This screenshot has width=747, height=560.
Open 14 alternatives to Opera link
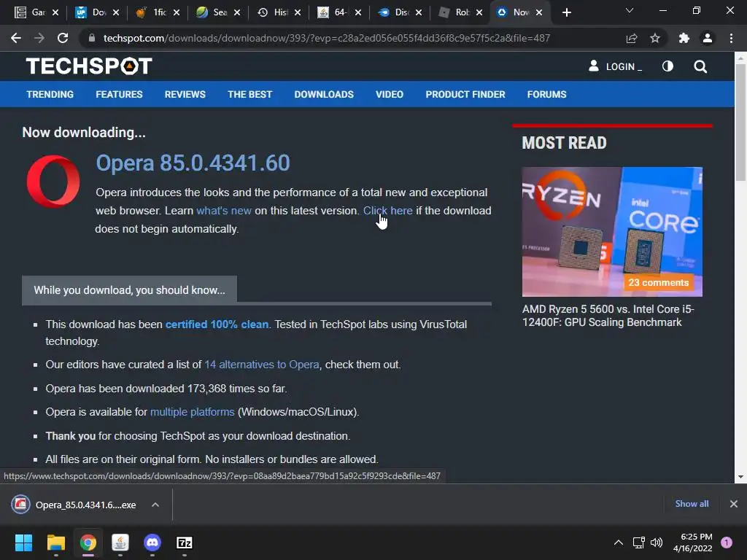click(262, 365)
